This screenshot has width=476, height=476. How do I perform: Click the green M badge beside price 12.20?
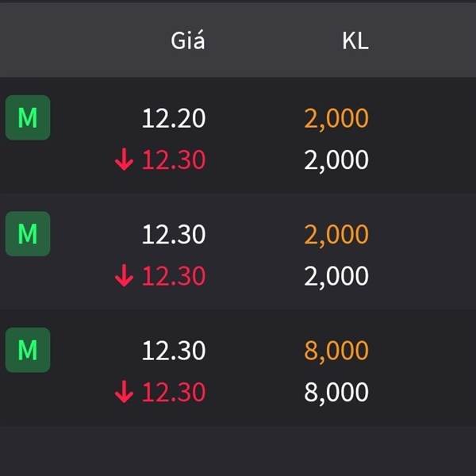28,118
